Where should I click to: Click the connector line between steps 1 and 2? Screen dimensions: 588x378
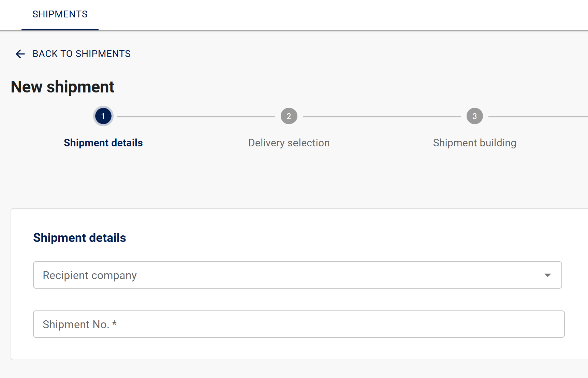[x=196, y=117]
